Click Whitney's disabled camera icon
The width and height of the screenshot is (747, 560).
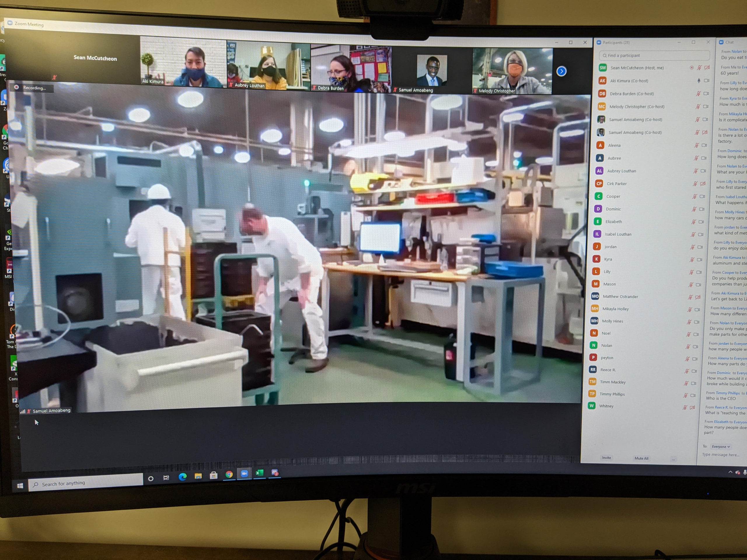coord(692,407)
